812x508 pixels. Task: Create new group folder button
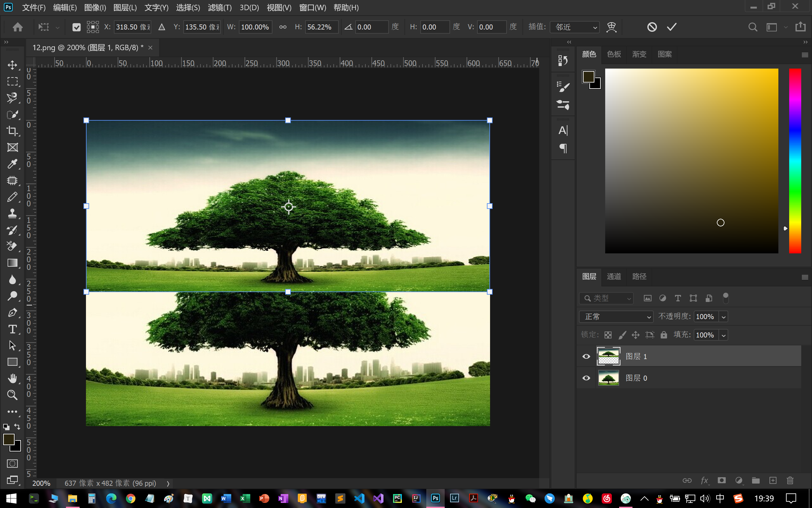pos(756,480)
